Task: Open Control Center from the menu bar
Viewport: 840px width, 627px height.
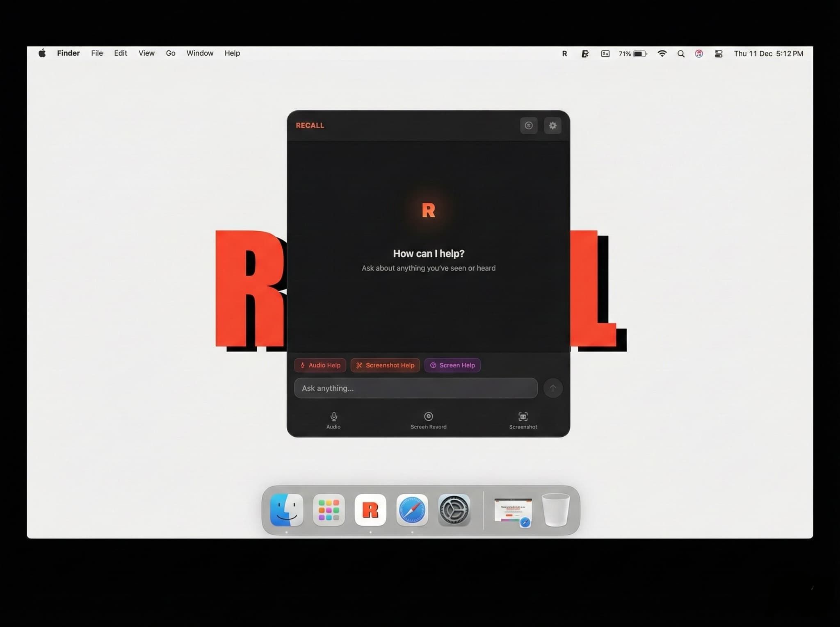Action: point(718,53)
